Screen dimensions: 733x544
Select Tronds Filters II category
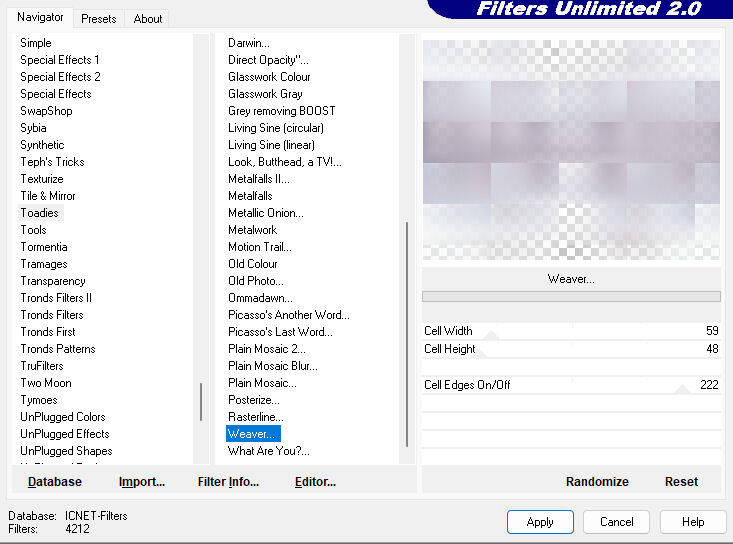(x=56, y=298)
